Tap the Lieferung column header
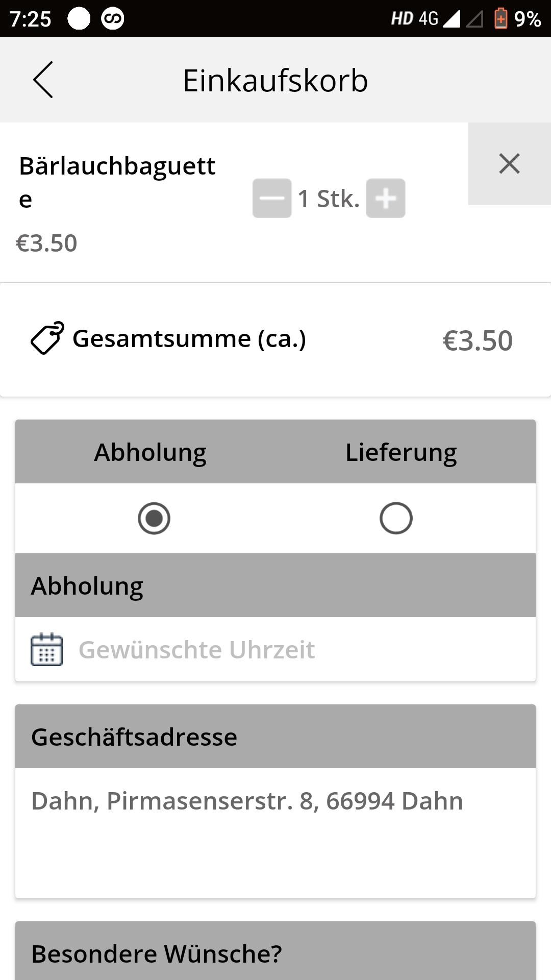This screenshot has height=980, width=551. coord(401,452)
